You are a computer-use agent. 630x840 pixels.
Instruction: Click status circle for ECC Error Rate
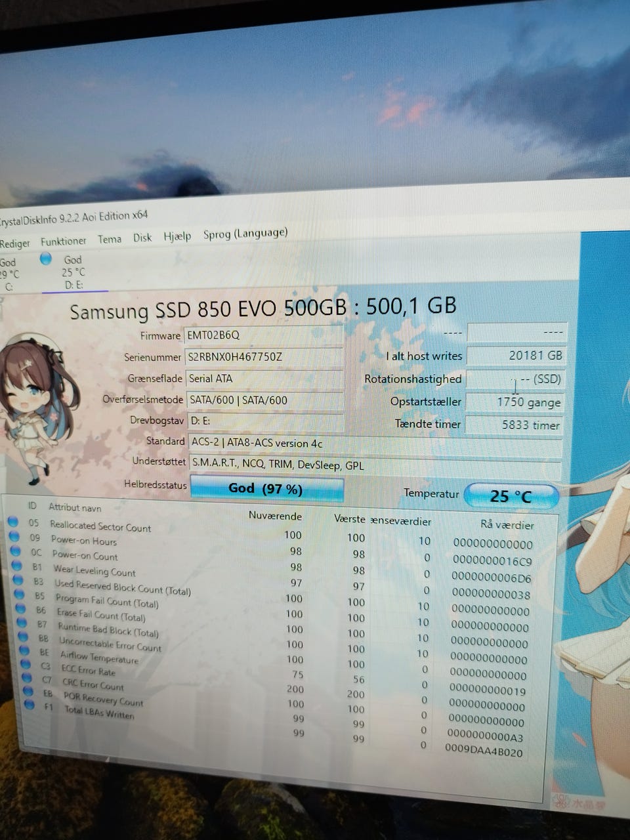tap(26, 664)
